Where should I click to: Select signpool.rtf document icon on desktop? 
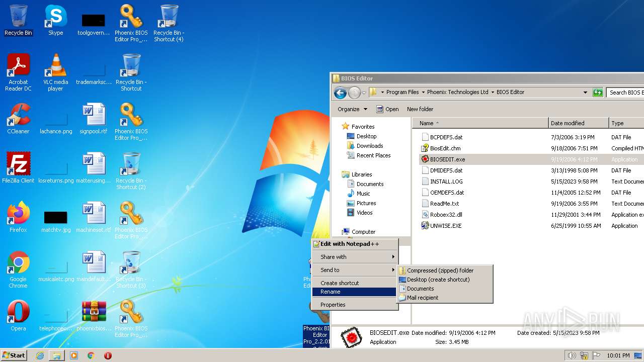[x=94, y=119]
